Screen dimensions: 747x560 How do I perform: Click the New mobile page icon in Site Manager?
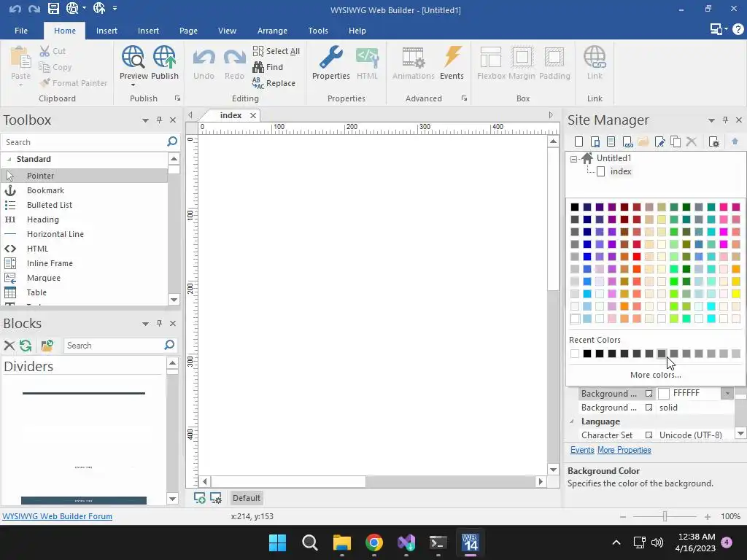[x=595, y=141]
